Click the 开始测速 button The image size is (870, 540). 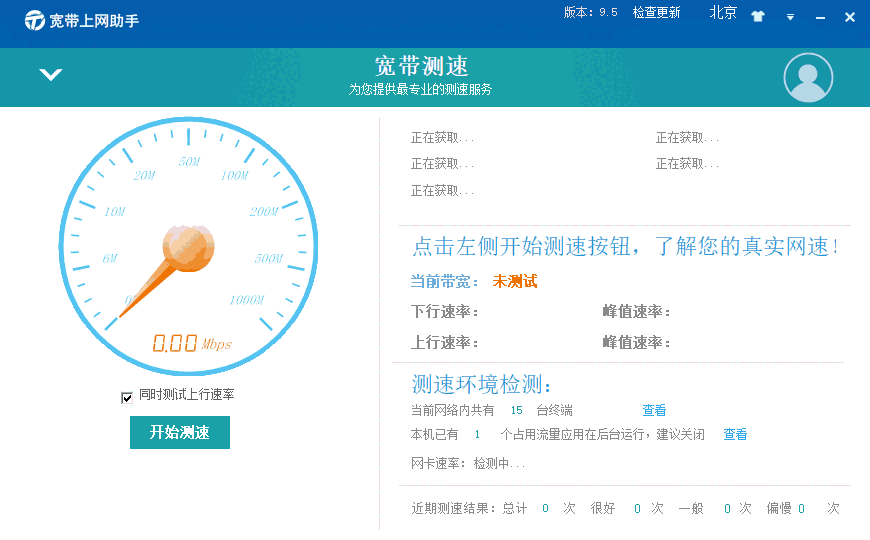pos(180,432)
